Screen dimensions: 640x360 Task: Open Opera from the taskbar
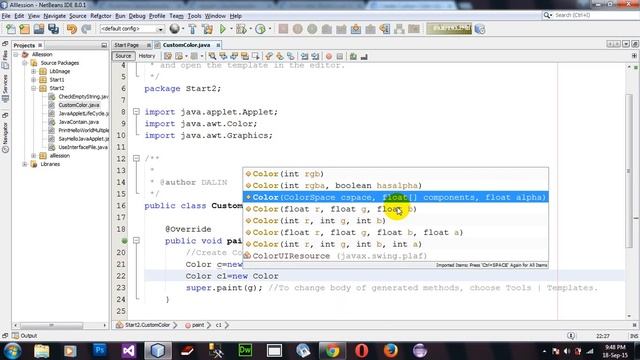[x=362, y=350]
